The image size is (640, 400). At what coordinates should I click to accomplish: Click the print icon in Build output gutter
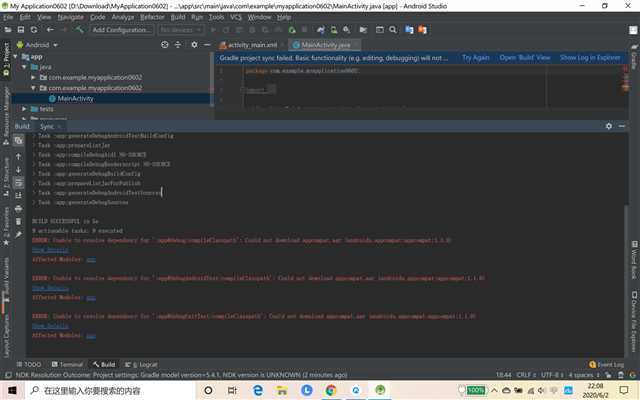[18, 209]
